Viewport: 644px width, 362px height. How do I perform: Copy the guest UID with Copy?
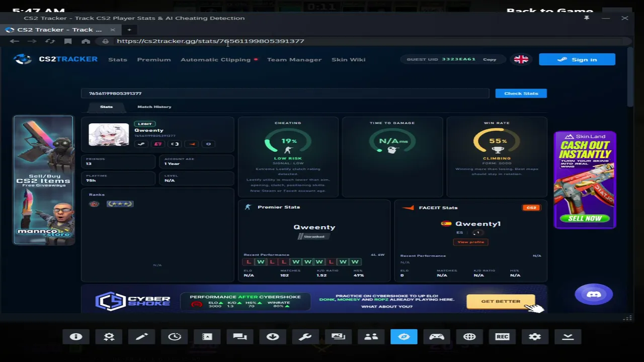click(x=490, y=59)
